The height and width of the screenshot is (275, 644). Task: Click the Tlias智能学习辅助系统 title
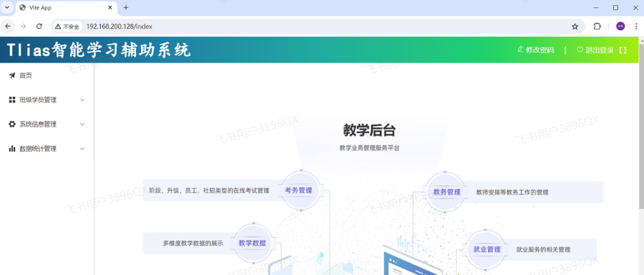[99, 50]
